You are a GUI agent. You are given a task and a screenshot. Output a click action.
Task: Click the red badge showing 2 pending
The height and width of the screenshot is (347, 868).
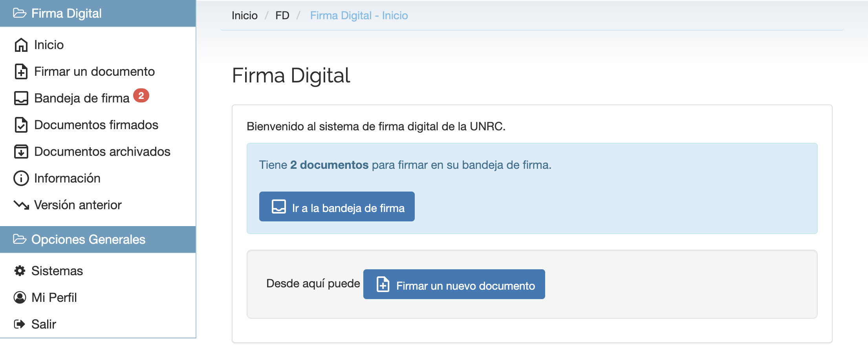point(141,96)
